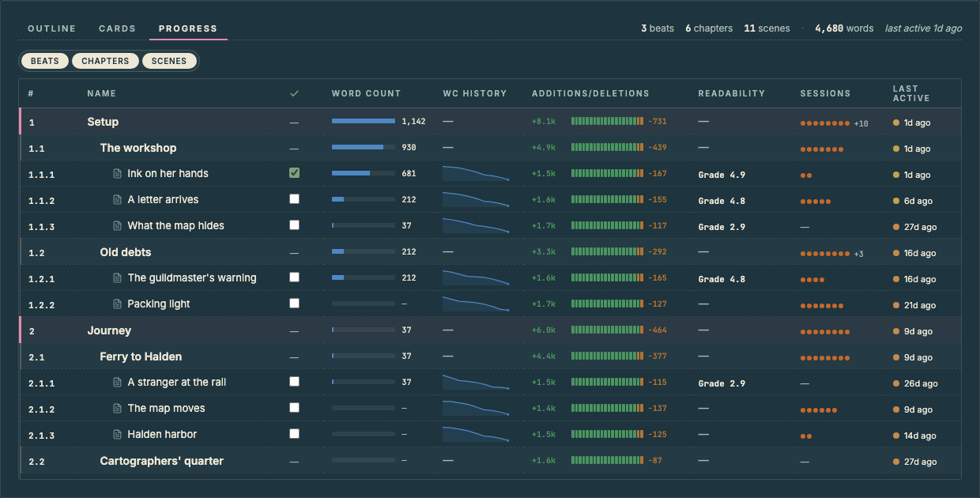
Task: Switch to the Cards tab
Action: click(x=117, y=28)
